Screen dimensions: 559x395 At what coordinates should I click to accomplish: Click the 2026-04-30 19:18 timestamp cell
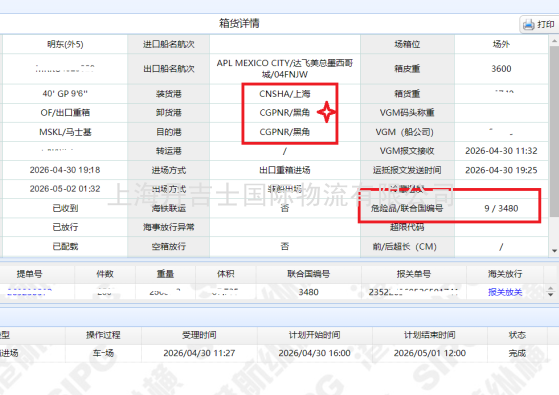point(65,170)
